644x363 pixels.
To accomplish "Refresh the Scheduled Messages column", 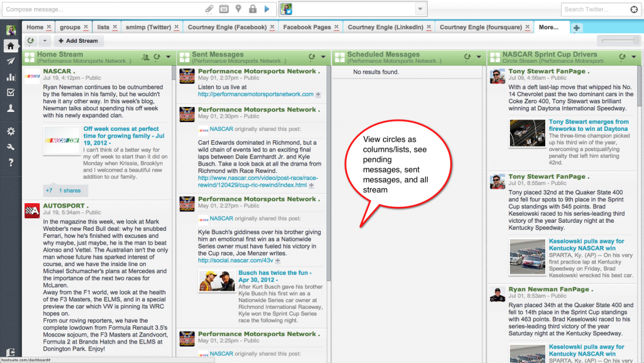I will pyautogui.click(x=467, y=57).
